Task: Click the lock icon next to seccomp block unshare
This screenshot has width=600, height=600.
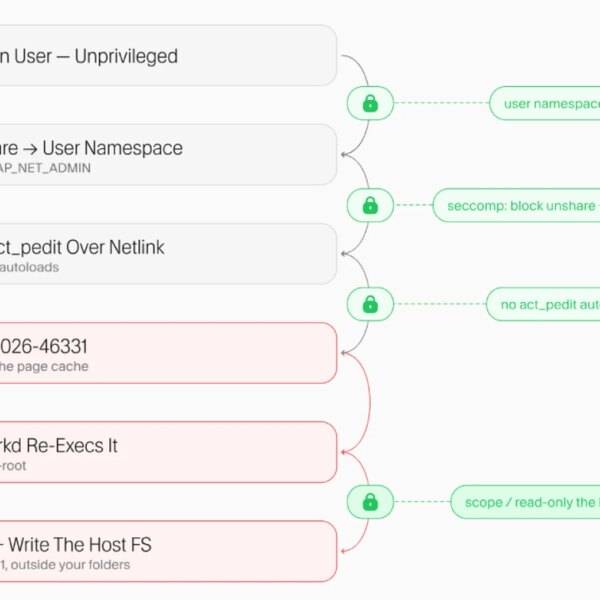Action: pyautogui.click(x=370, y=205)
